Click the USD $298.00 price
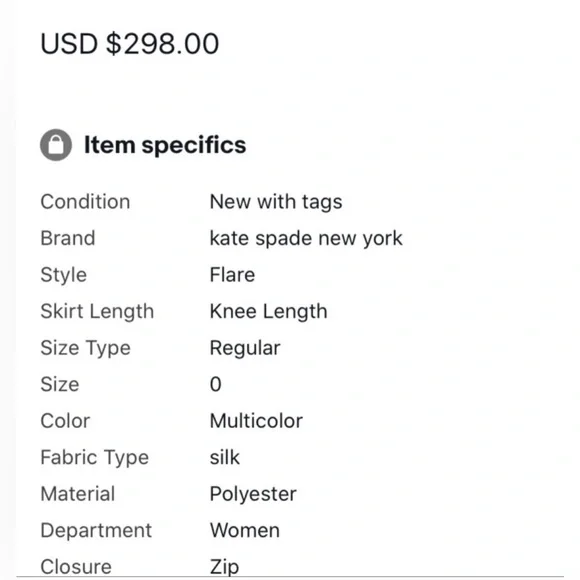This screenshot has width=580, height=580. point(129,44)
